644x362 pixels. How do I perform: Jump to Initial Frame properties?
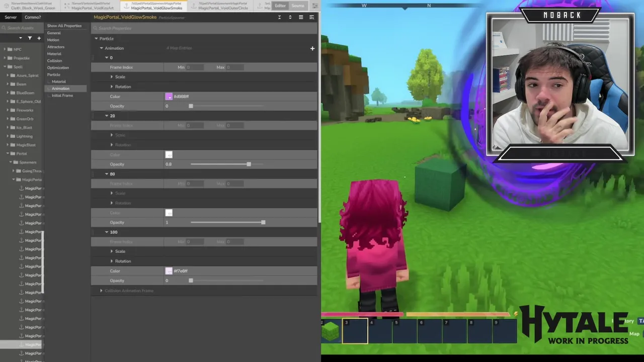pyautogui.click(x=62, y=96)
